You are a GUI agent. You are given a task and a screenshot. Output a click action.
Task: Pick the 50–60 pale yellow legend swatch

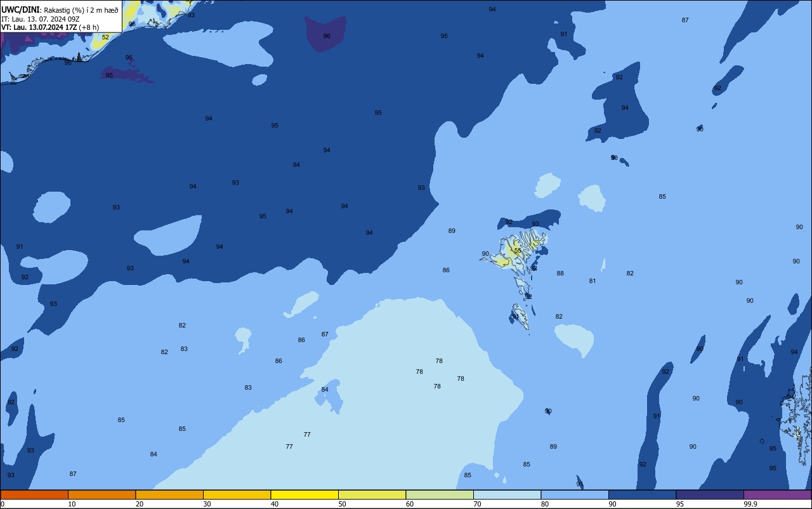click(x=372, y=494)
